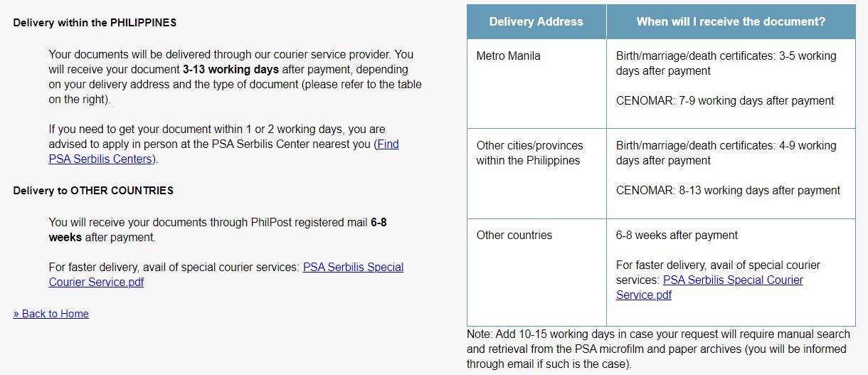
Task: Click the 3-5 working days certificates text
Action: coord(726,63)
